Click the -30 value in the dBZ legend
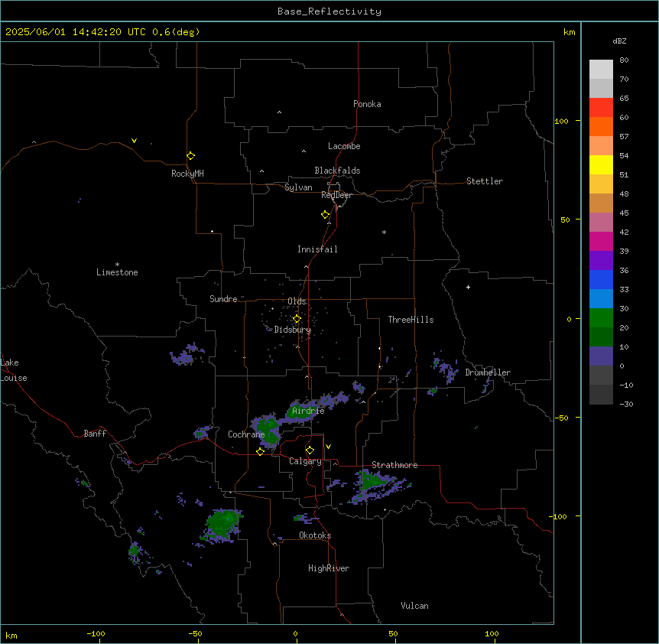The width and height of the screenshot is (659, 644). tap(626, 404)
